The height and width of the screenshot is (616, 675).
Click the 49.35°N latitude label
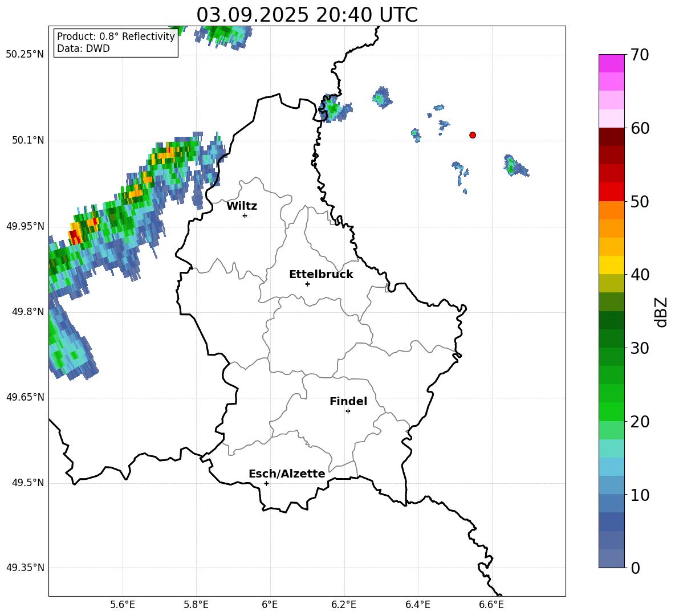pyautogui.click(x=25, y=568)
